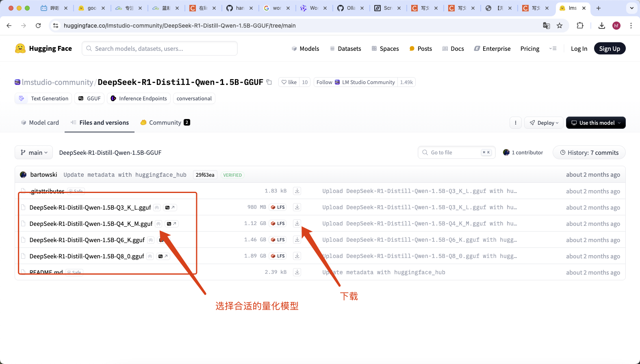Viewport: 640px width, 364px height.
Task: Copy the model name to clipboard
Action: click(269, 82)
